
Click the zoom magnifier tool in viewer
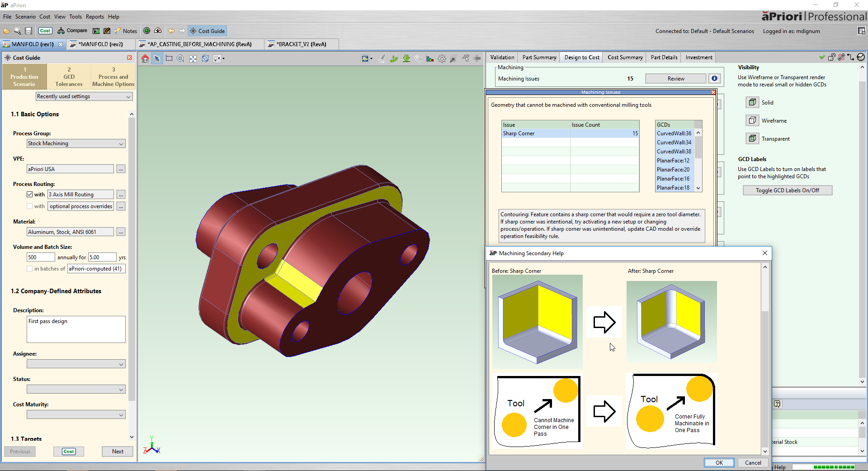[181, 58]
